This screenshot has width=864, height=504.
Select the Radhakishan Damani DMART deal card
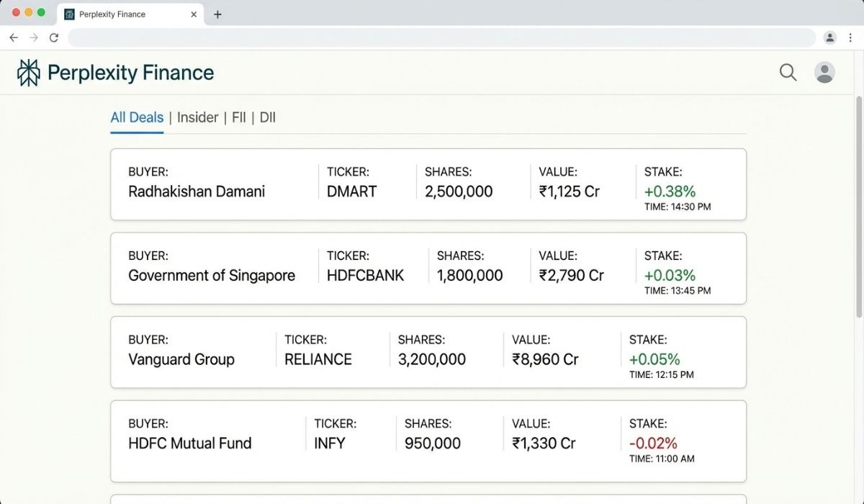click(428, 184)
